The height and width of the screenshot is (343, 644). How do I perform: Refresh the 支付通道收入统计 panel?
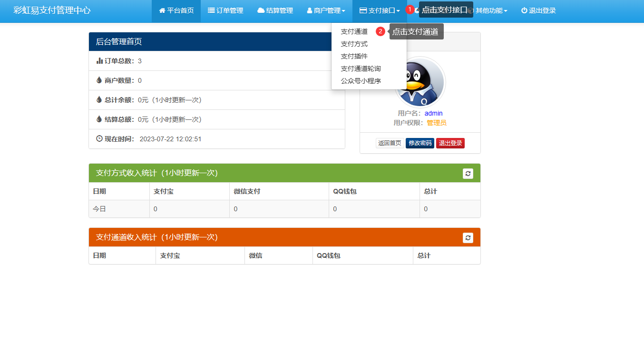point(468,238)
